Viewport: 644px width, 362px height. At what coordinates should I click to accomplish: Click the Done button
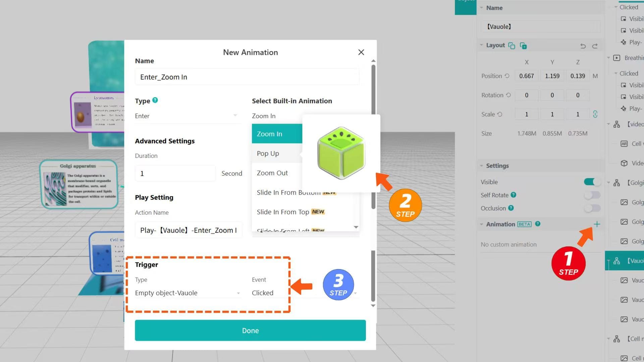(x=250, y=330)
